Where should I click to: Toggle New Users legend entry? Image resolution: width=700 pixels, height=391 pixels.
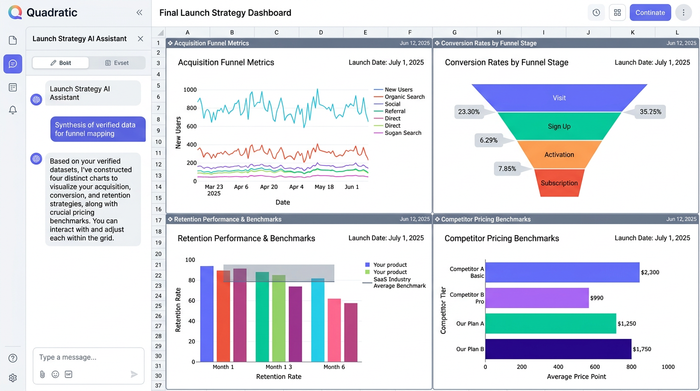pyautogui.click(x=393, y=90)
